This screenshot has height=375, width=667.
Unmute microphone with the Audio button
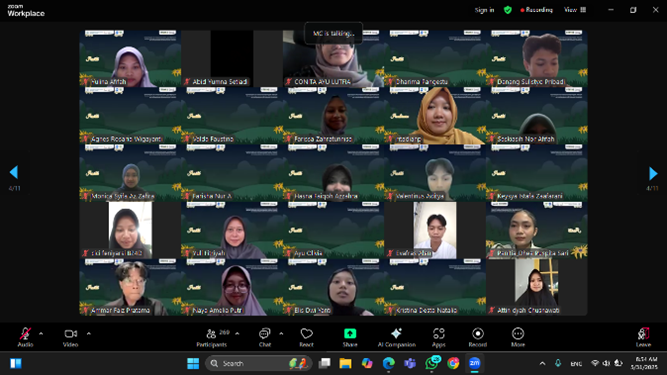25,337
